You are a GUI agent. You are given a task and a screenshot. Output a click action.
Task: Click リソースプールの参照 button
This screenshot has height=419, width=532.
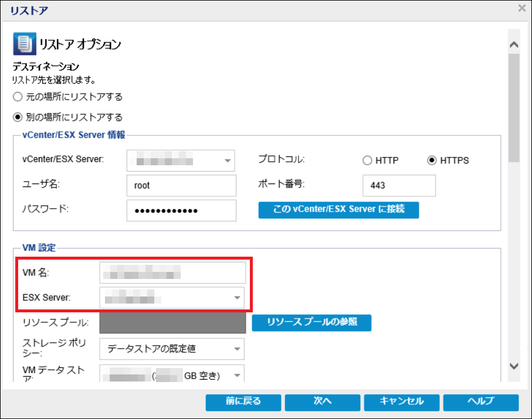311,322
